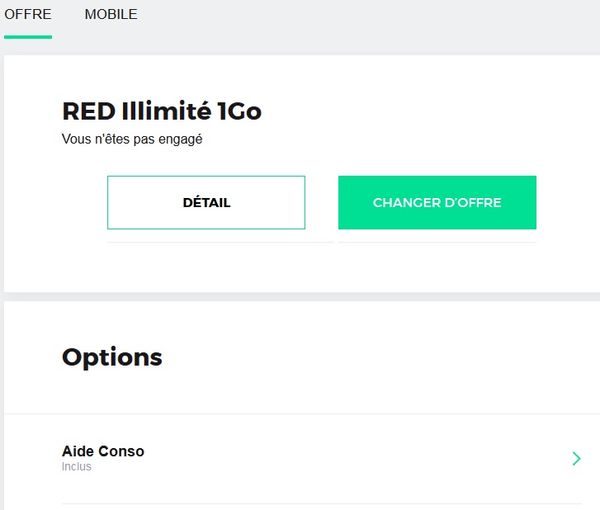Viewport: 600px width, 510px height.
Task: Open the Aide Conso option row
Action: [300, 459]
